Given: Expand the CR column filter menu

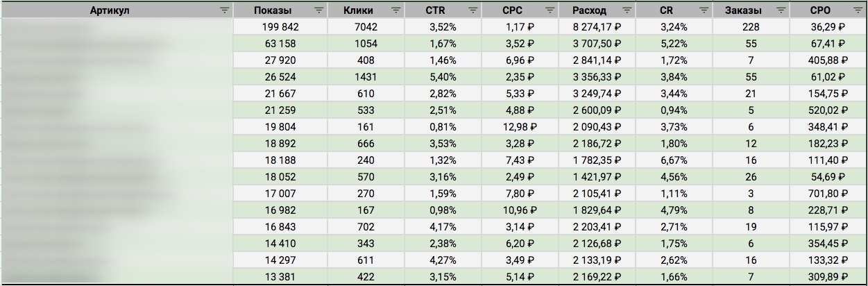Looking at the screenshot, I should [x=706, y=10].
